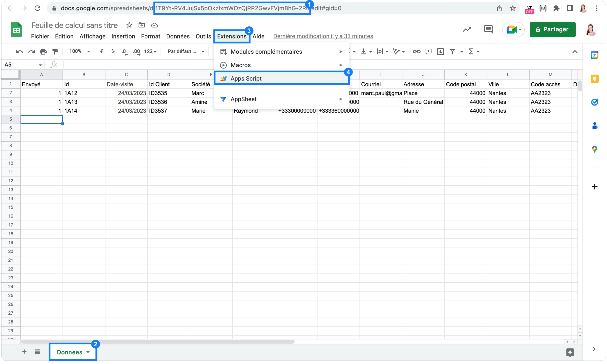607x364 pixels.
Task: Click horizontal scrollbar at sheet bottom
Action: tap(158, 342)
